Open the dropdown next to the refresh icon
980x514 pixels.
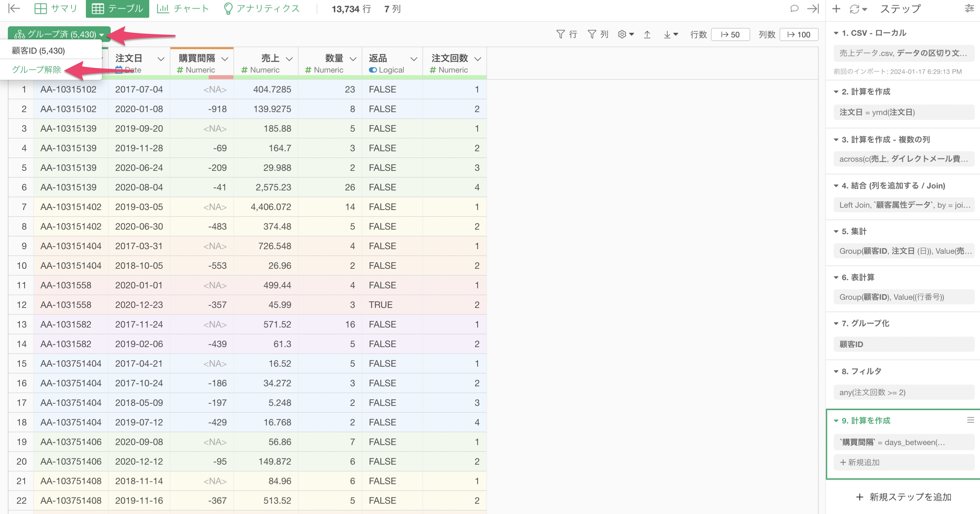(865, 9)
